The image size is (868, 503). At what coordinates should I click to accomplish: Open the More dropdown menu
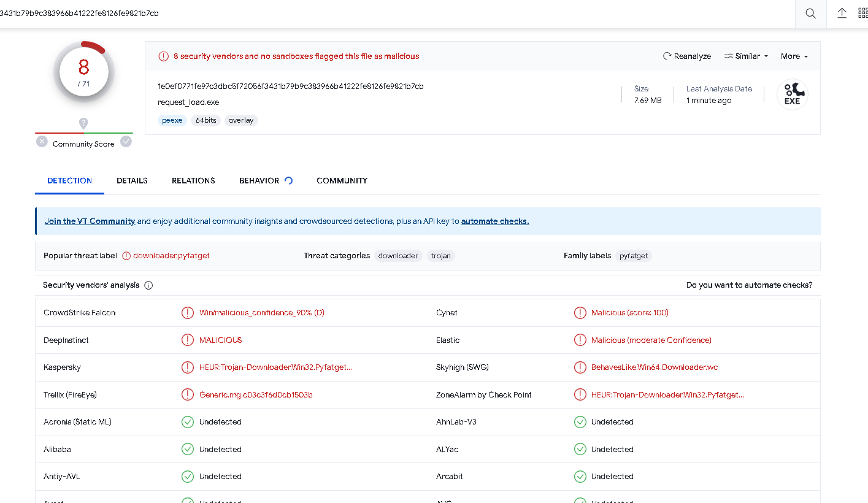point(794,56)
